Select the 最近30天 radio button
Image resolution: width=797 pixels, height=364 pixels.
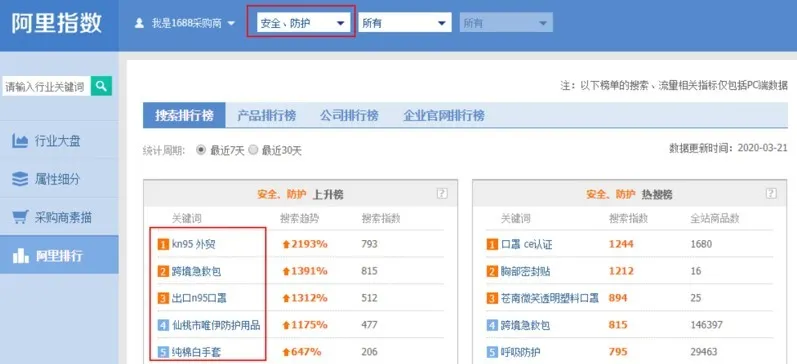click(253, 150)
